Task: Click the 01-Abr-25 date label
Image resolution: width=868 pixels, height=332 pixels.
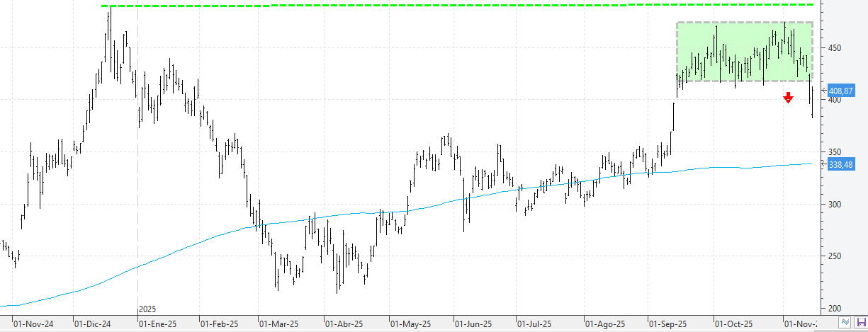Action: 343,324
